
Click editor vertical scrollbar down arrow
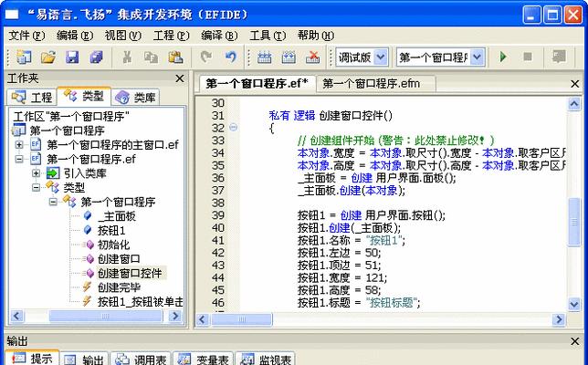click(x=574, y=304)
